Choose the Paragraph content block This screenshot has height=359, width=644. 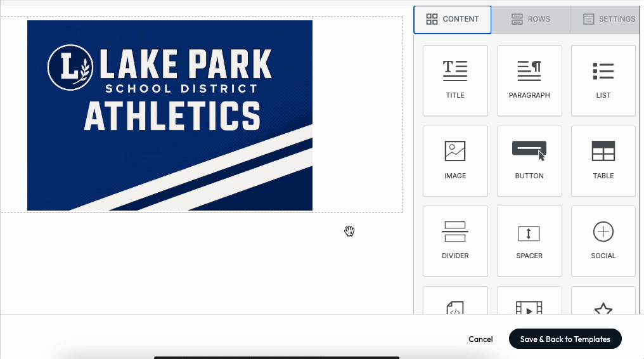click(529, 80)
